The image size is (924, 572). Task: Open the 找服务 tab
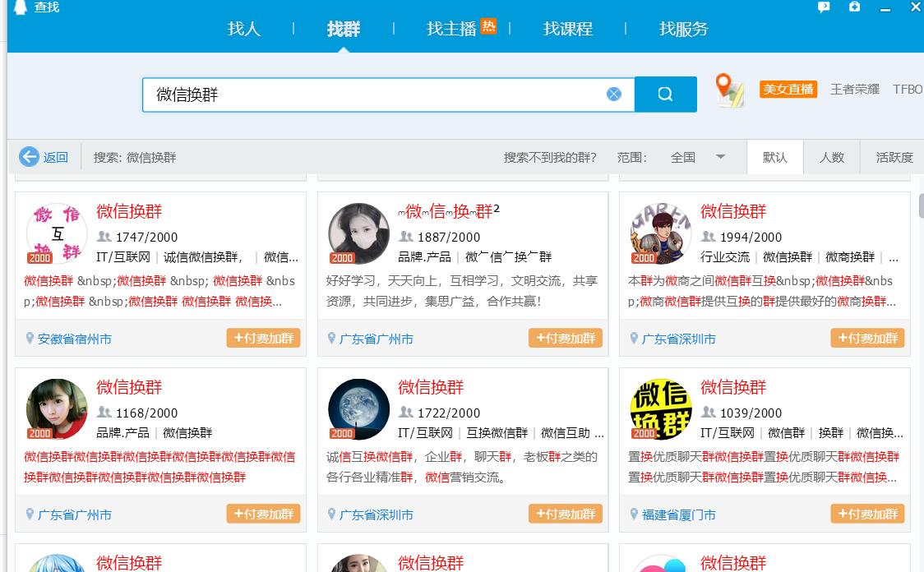pyautogui.click(x=684, y=29)
